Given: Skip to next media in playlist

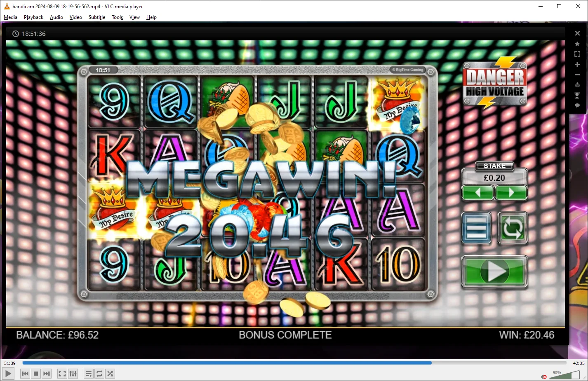Looking at the screenshot, I should coord(47,374).
